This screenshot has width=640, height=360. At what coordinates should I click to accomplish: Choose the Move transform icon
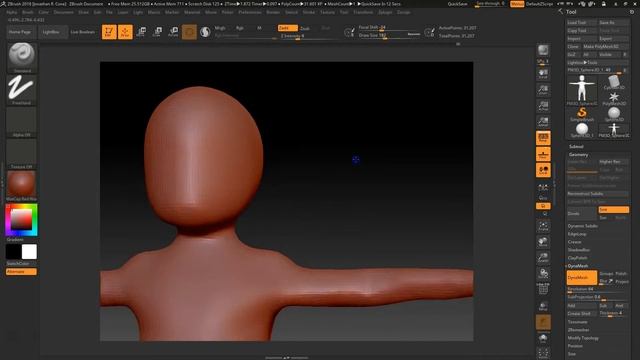click(141, 32)
